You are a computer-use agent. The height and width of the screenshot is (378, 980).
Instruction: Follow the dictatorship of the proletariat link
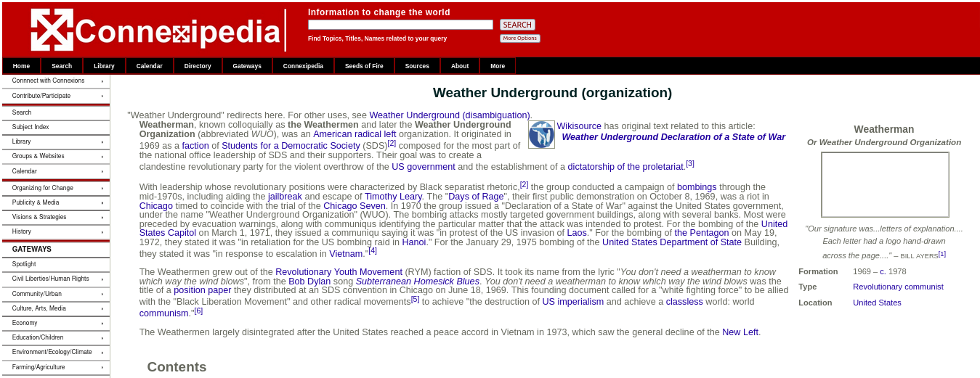pos(625,167)
